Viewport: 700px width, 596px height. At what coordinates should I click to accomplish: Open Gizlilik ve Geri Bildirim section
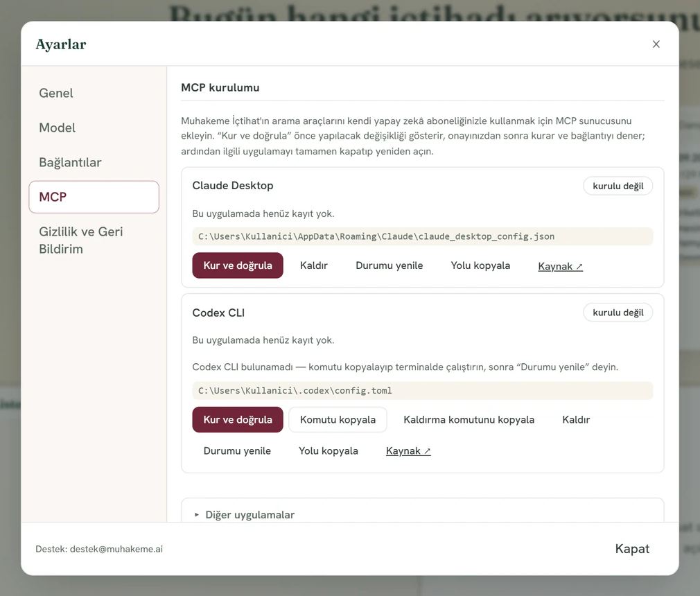(x=94, y=240)
